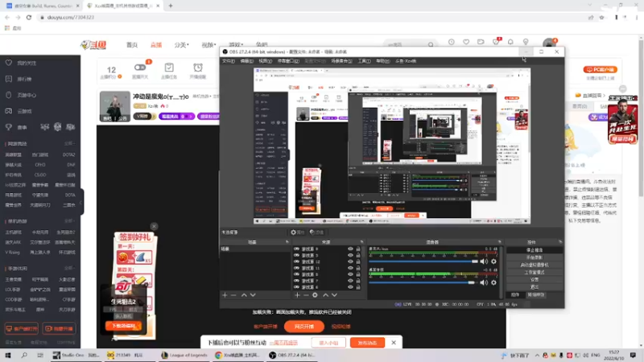Show hidden system tray icons arrow

pyautogui.click(x=537, y=356)
